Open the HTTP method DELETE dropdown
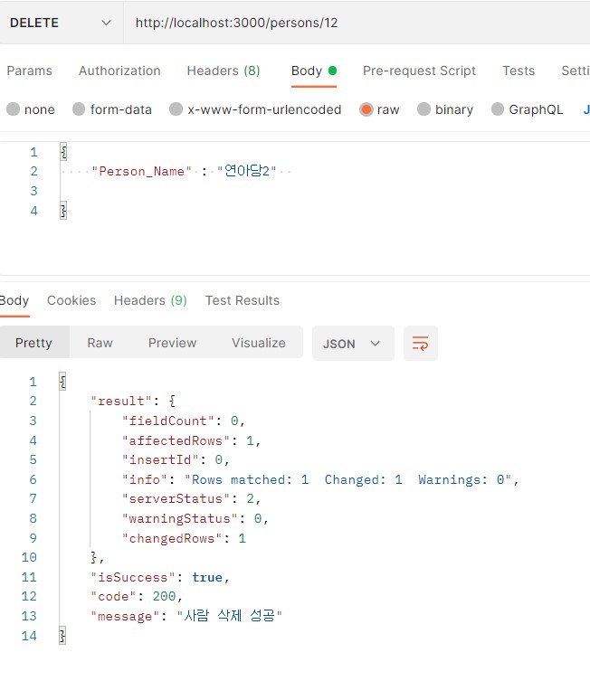 coord(60,23)
